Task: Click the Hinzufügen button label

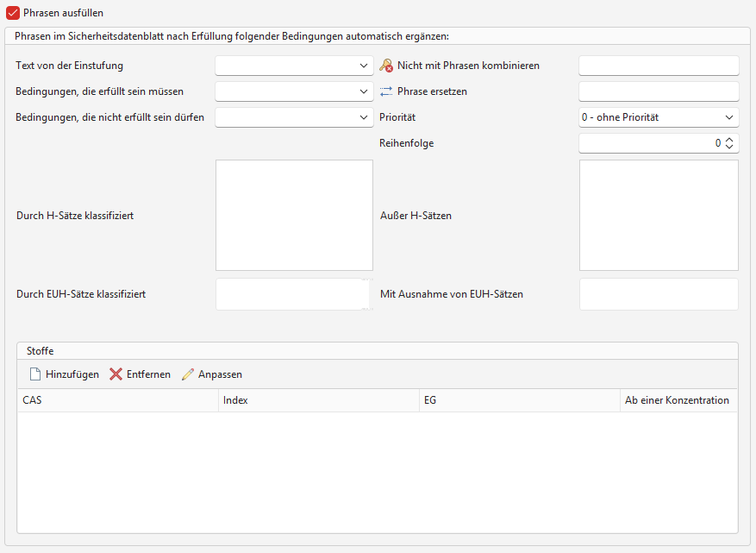Action: tap(72, 374)
